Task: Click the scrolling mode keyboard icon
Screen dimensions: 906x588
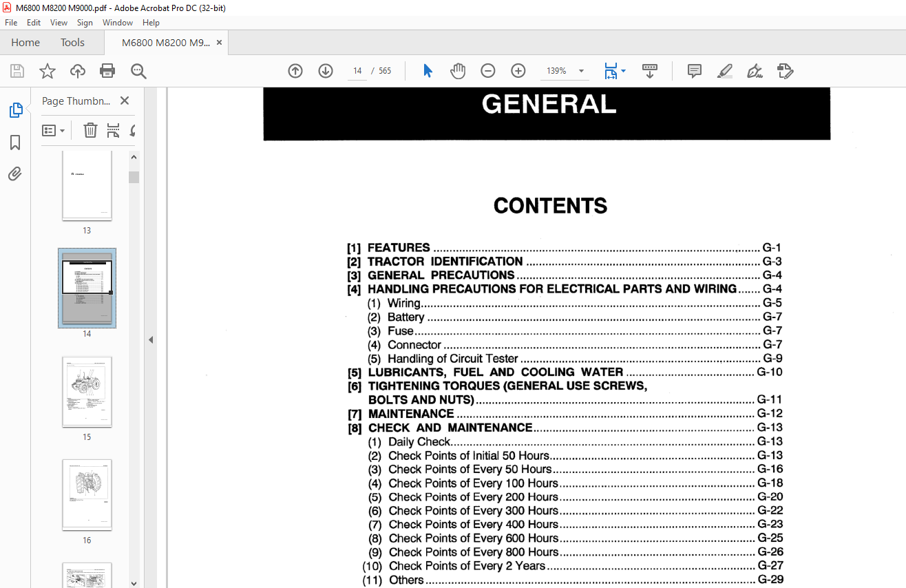Action: coord(650,71)
